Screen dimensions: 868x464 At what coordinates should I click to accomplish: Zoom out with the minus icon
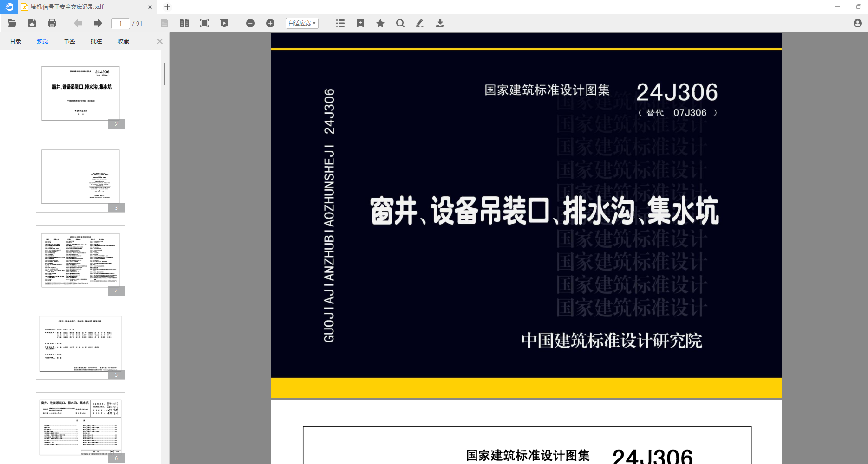click(250, 23)
